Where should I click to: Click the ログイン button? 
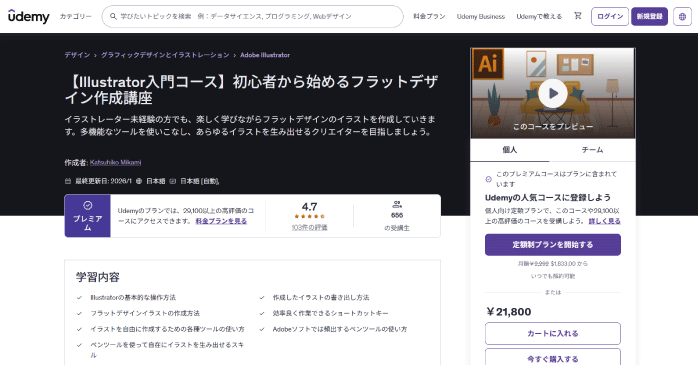pos(610,16)
